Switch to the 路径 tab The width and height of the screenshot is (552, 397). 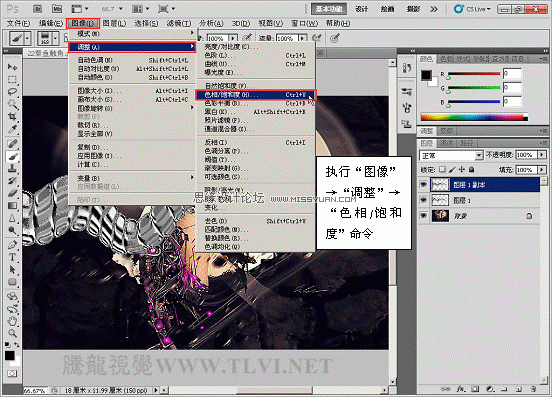coord(467,143)
